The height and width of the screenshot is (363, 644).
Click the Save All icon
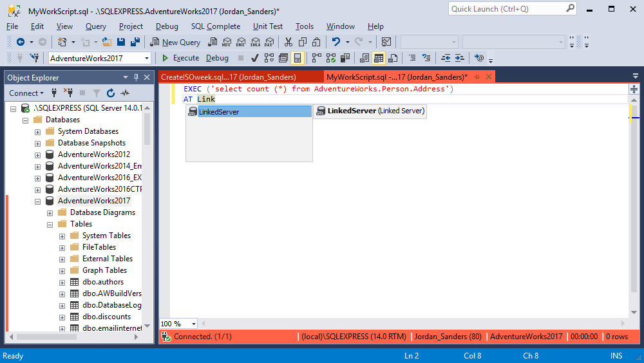click(135, 42)
